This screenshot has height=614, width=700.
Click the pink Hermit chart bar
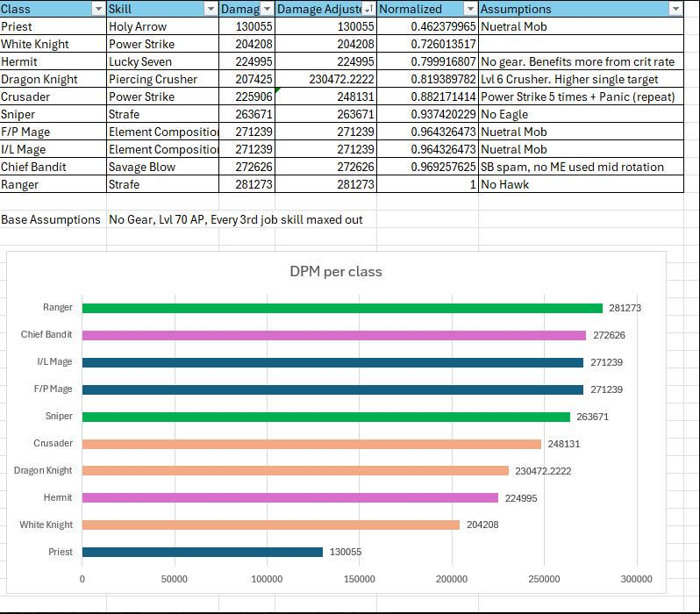[290, 498]
